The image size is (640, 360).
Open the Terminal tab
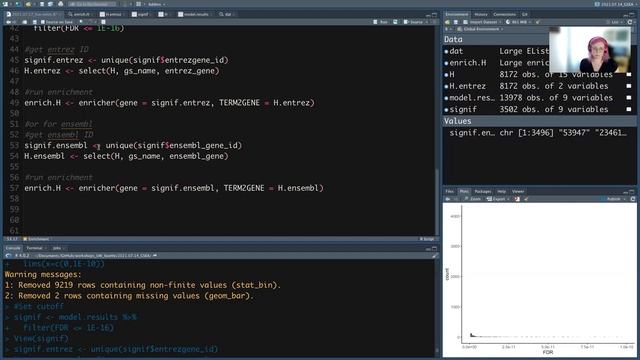pos(35,248)
